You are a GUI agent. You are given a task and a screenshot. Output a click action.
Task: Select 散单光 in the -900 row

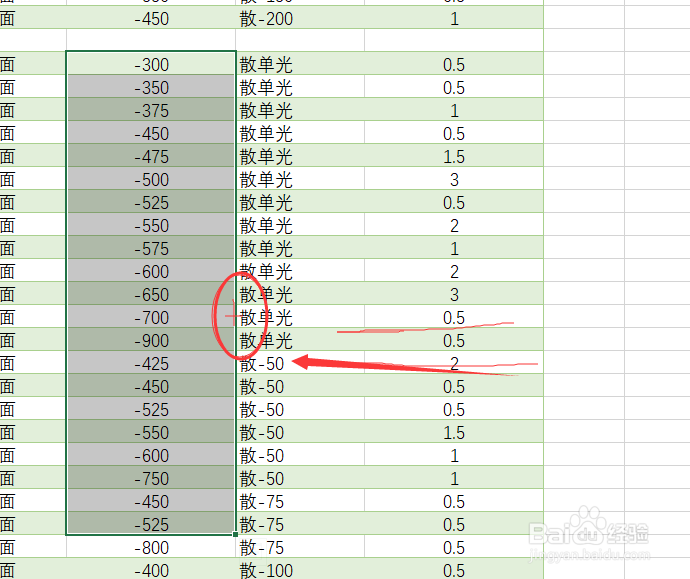300,340
